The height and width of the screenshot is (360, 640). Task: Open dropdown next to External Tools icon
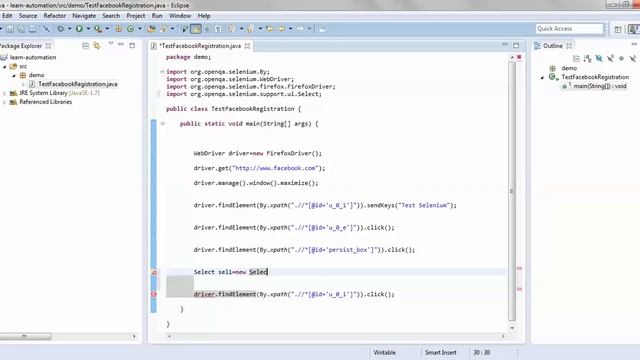[x=107, y=29]
